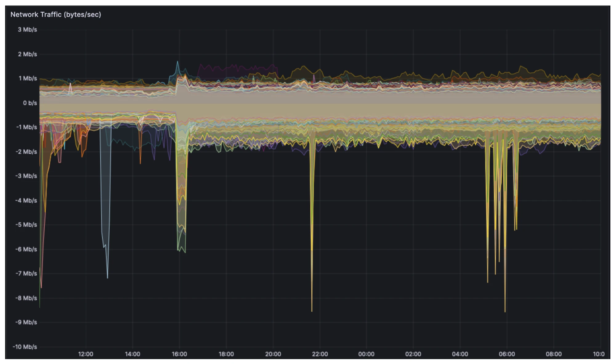Screen dimensions: 616x364
Task: Click the 14:00 time axis label
Action: 132,354
